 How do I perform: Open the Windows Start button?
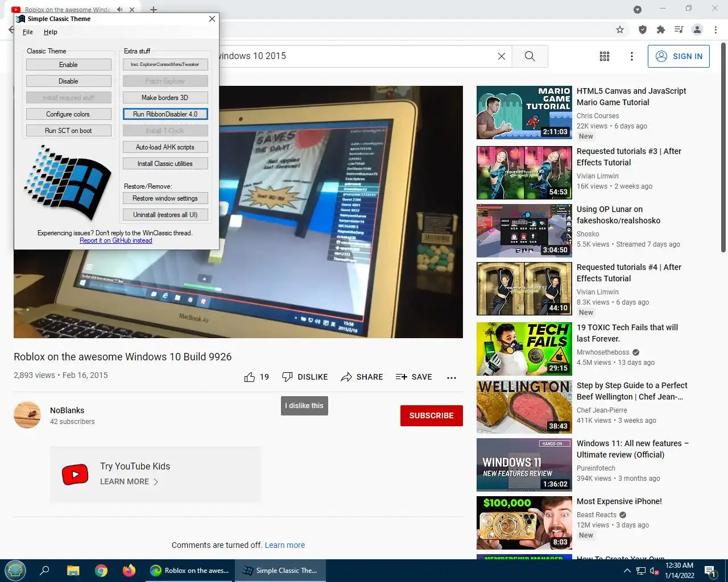point(15,570)
